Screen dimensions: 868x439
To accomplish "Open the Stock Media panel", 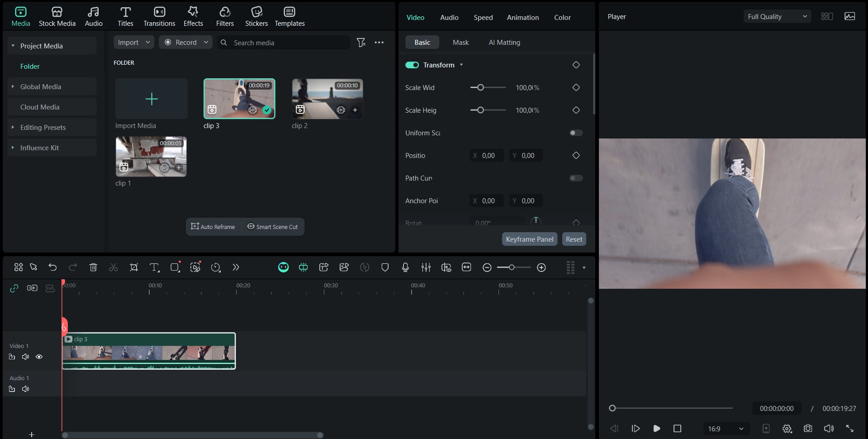I will coord(57,16).
